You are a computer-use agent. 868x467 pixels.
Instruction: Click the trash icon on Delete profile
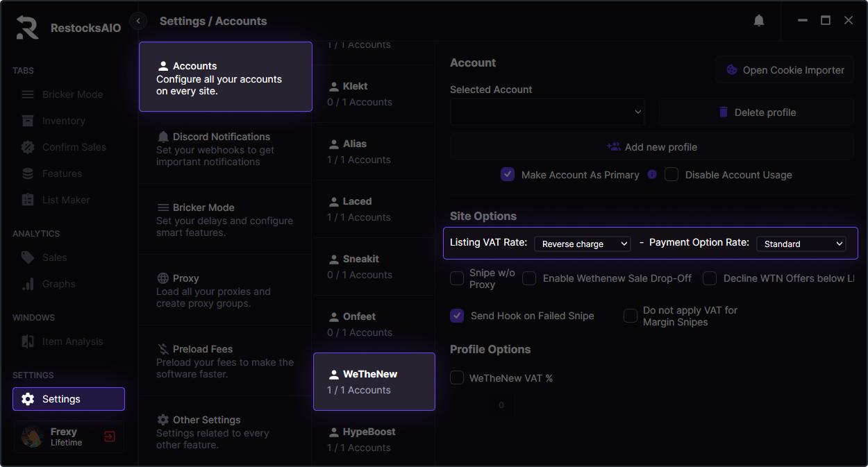(724, 112)
